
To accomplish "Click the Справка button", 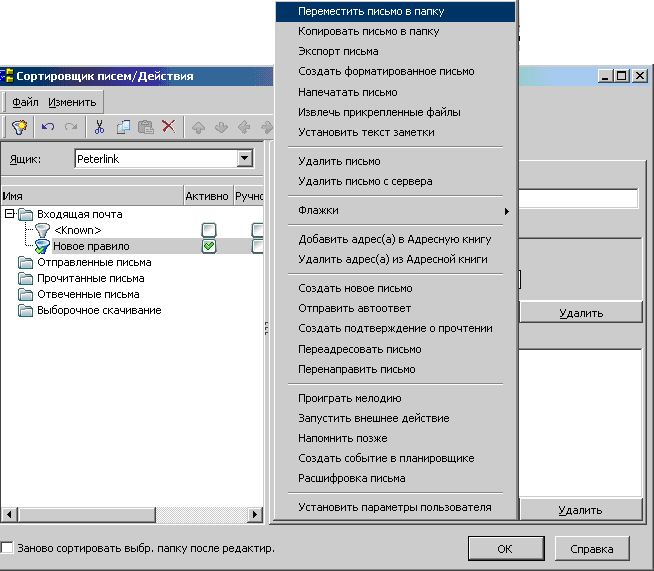I will click(594, 549).
